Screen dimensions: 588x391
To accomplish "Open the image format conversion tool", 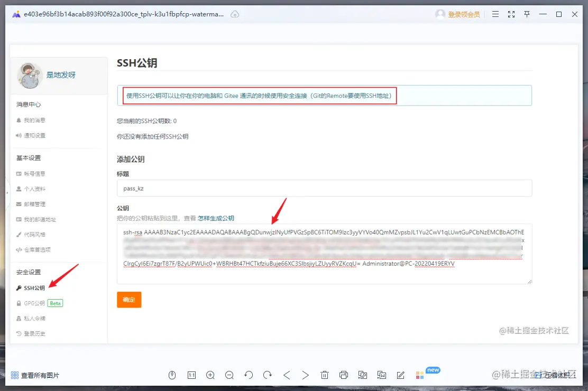I will (363, 375).
